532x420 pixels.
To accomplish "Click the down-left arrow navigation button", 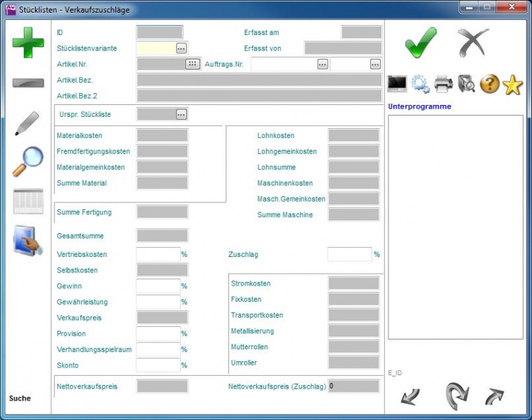I will click(x=410, y=397).
